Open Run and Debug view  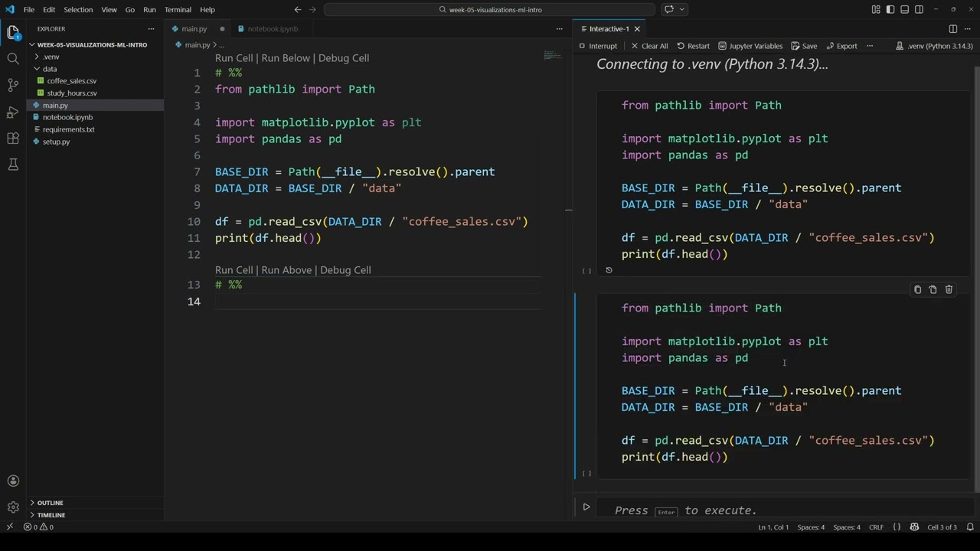pos(13,112)
